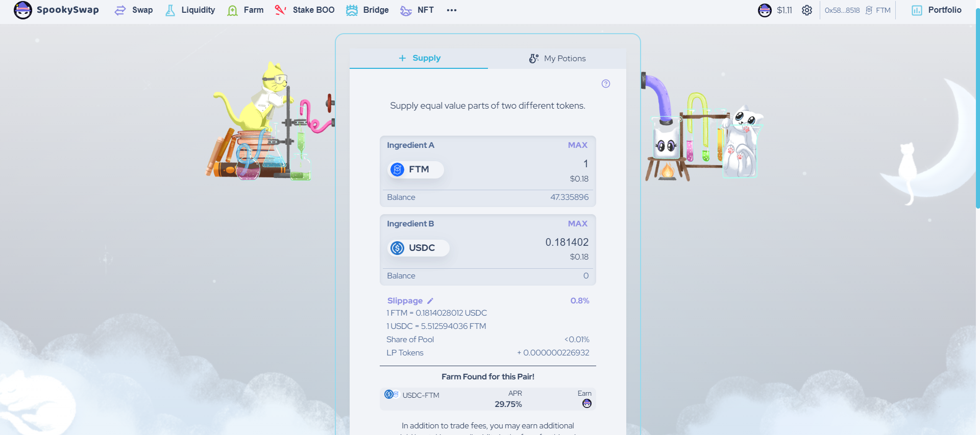Click '1 FTM = 0.1814028012 USDC' rate

point(436,313)
